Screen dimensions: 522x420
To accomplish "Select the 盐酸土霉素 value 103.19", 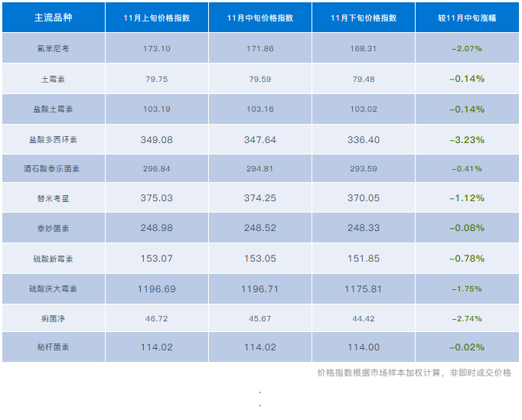I will coord(156,109).
